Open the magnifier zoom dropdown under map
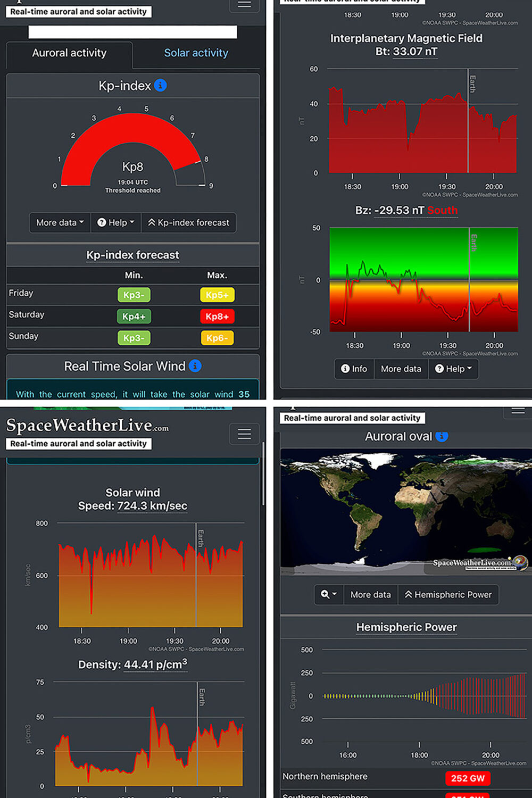Screen dimensions: 532x798 (x=329, y=594)
